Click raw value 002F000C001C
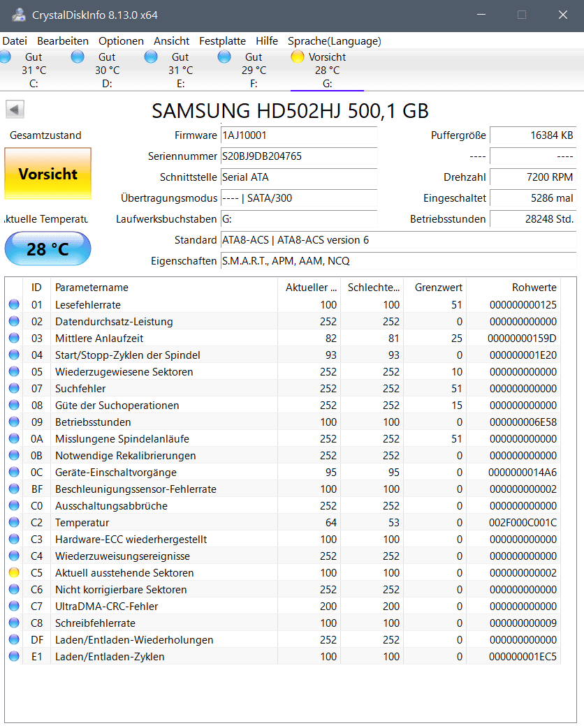 pyautogui.click(x=523, y=522)
